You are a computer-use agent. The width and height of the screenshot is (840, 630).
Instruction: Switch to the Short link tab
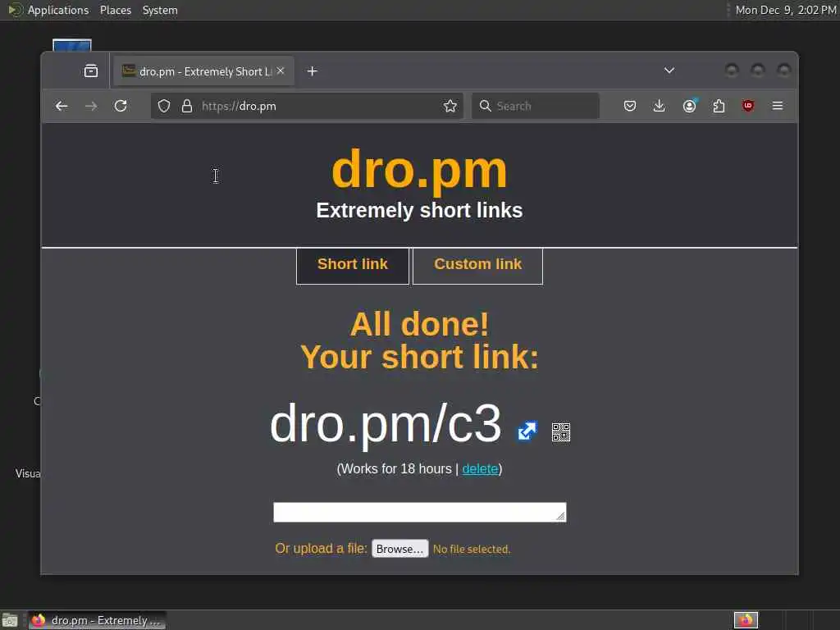point(353,266)
